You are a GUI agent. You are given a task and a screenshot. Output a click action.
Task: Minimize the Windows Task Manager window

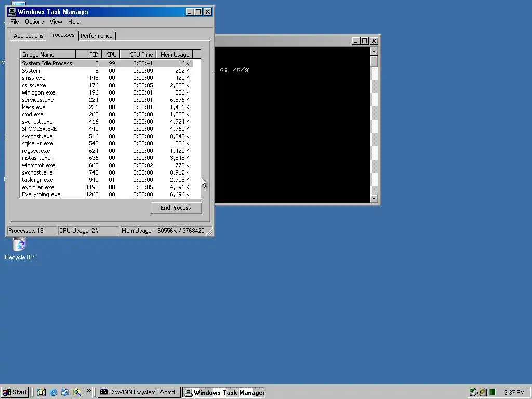coord(190,12)
